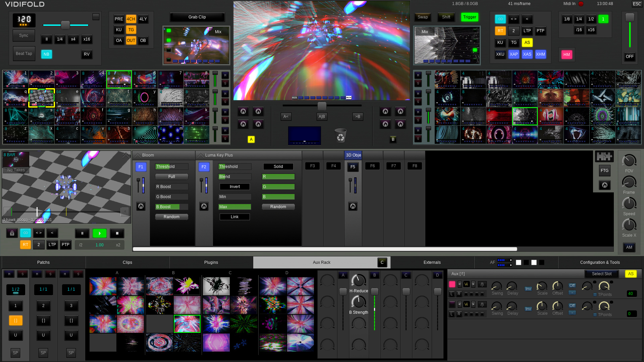Click the pause II button near Sync
The height and width of the screenshot is (362, 644).
tap(47, 39)
